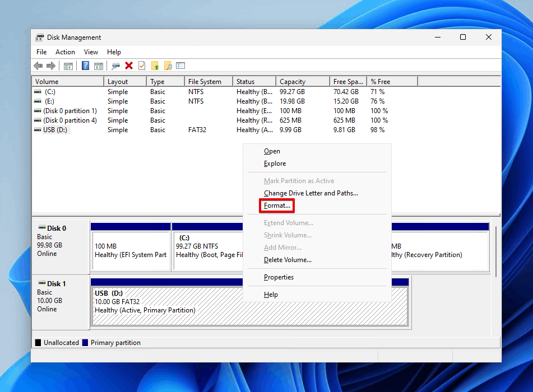Select the Disk 1 label panel
The height and width of the screenshot is (392, 533).
[x=61, y=302]
